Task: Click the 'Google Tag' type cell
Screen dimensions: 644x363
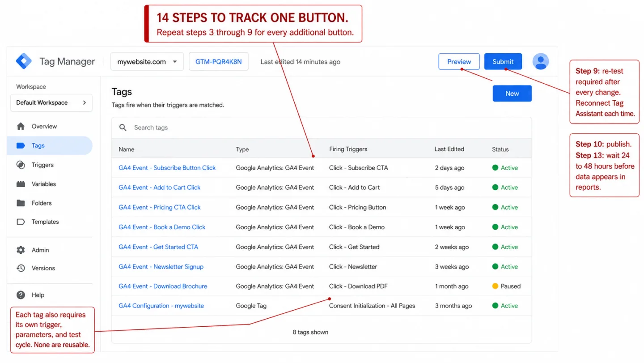Action: coord(251,306)
